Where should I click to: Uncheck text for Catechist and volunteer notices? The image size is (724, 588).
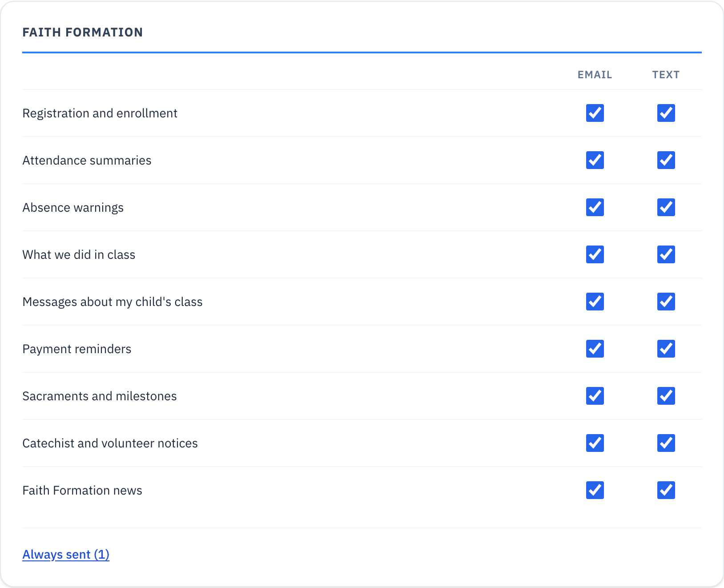click(666, 443)
